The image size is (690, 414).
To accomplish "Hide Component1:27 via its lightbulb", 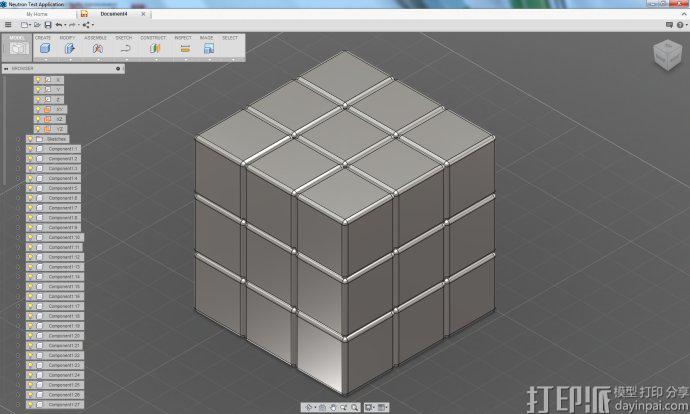I will coord(30,404).
